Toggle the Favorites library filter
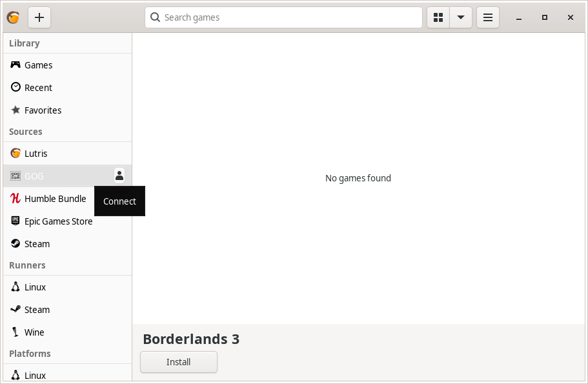Viewport: 588px width, 384px height. 43,110
